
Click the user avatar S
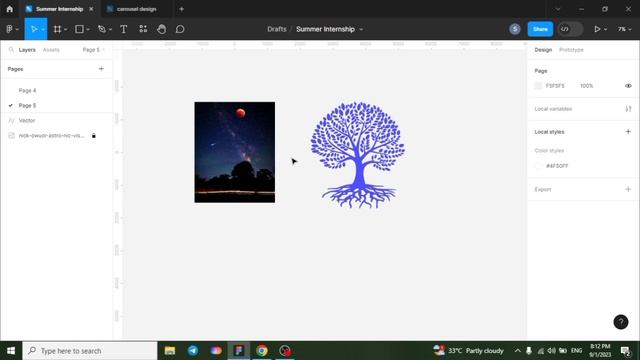tap(515, 29)
